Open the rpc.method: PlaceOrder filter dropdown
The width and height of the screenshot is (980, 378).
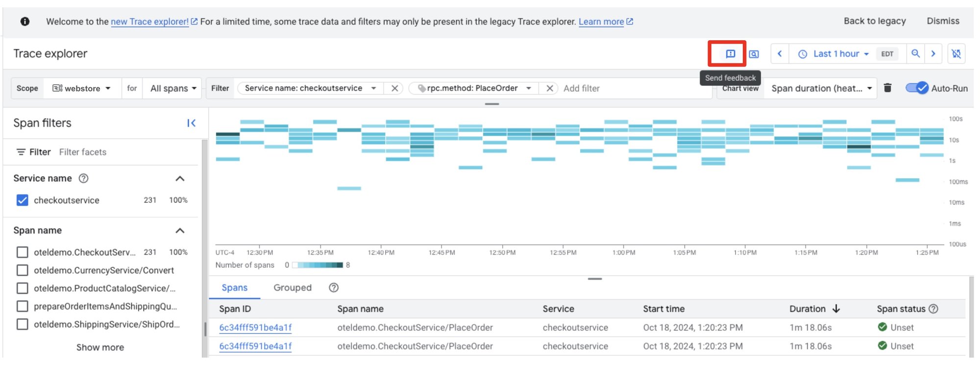(529, 88)
